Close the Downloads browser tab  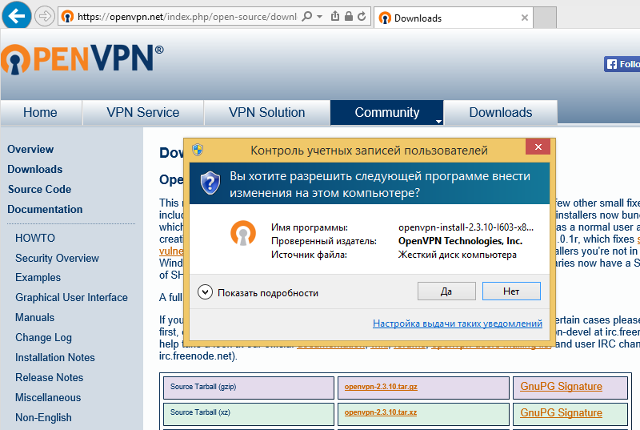(x=524, y=18)
